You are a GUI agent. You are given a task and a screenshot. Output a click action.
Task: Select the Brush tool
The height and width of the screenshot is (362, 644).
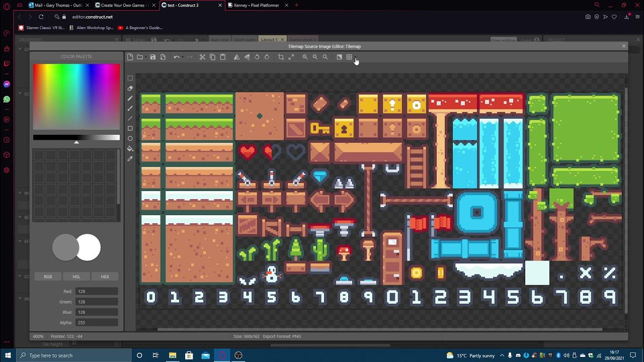coord(130,108)
